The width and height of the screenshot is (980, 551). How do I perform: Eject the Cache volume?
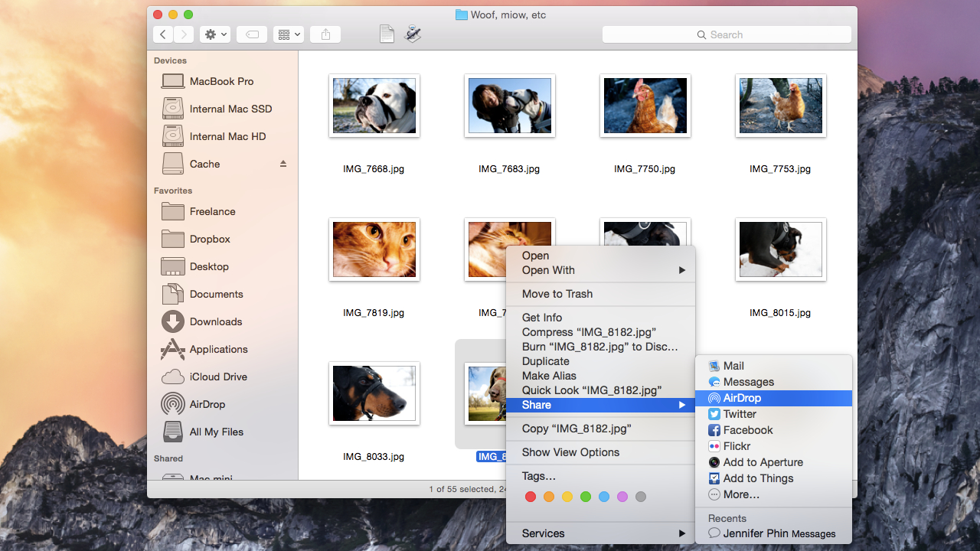point(283,164)
